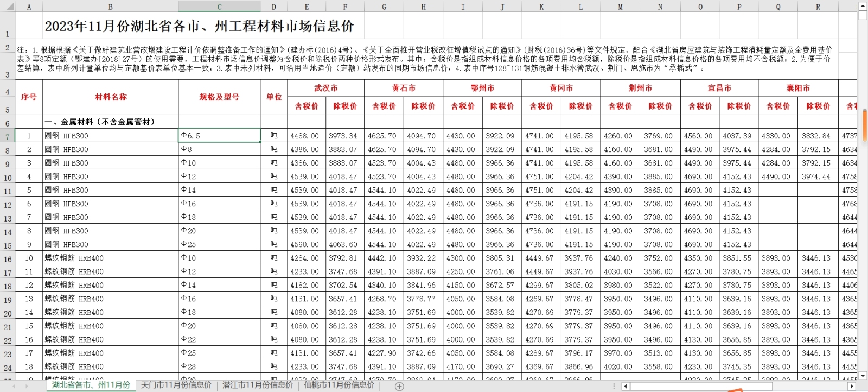This screenshot has height=392, width=868.
Task: Open the 潜江市11月份信息价 sheet tab
Action: (x=257, y=385)
